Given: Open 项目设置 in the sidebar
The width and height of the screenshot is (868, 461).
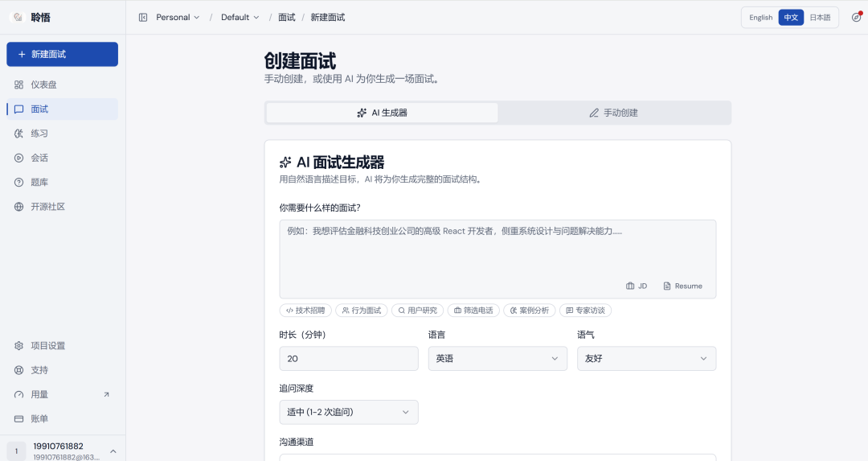Looking at the screenshot, I should click(62, 346).
